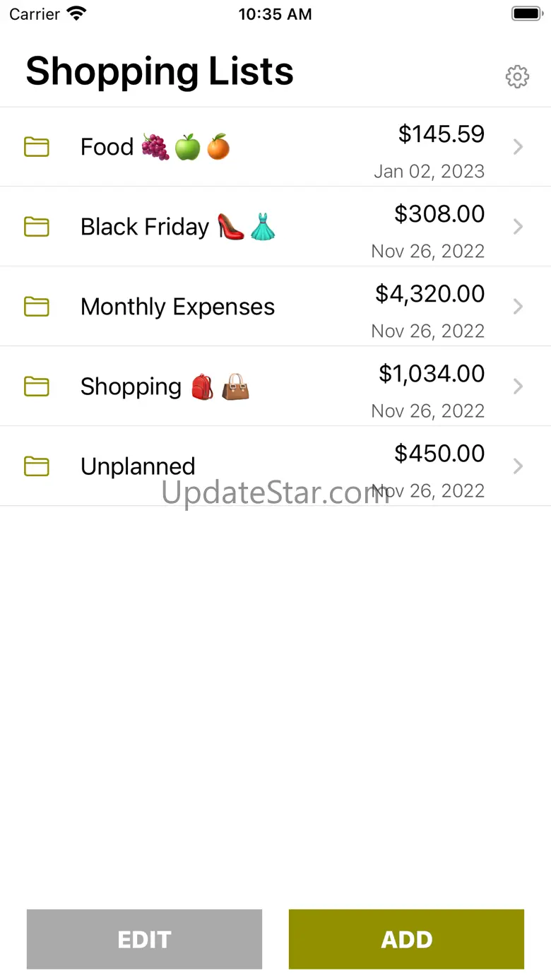Click the folder icon beside Food

(x=37, y=147)
